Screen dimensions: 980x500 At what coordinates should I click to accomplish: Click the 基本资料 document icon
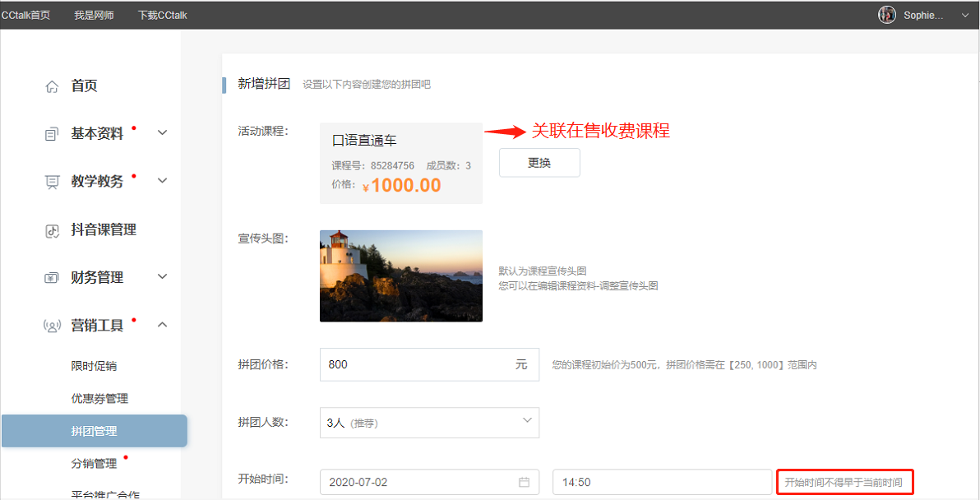(52, 134)
